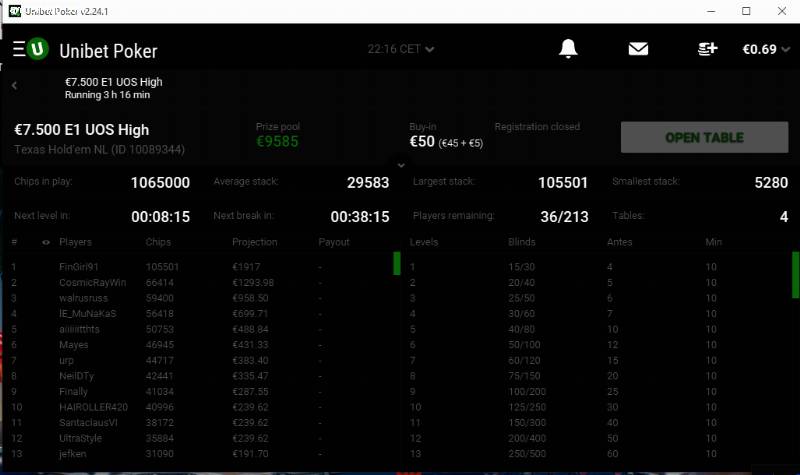
Task: Sort by Chips column header
Action: 158,242
